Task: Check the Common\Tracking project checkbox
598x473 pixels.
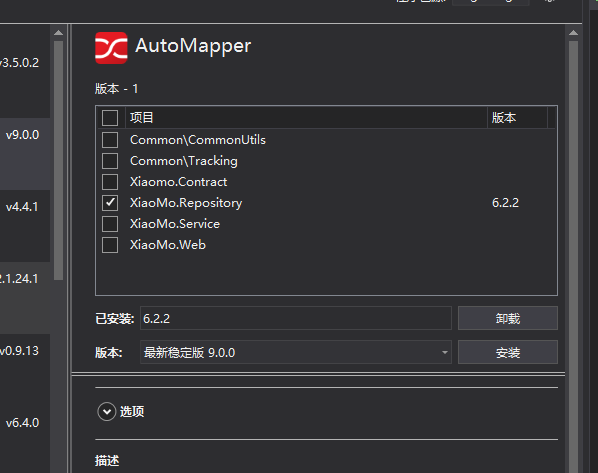Action: pyautogui.click(x=110, y=161)
